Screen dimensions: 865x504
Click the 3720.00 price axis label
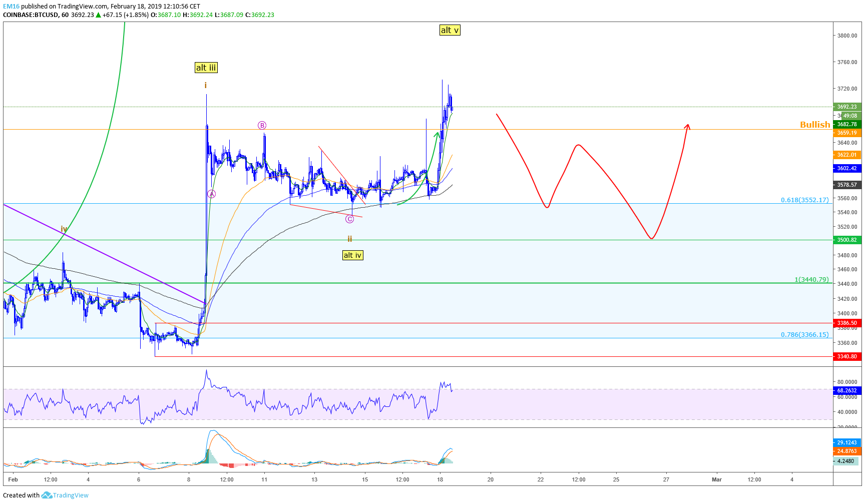click(x=847, y=89)
